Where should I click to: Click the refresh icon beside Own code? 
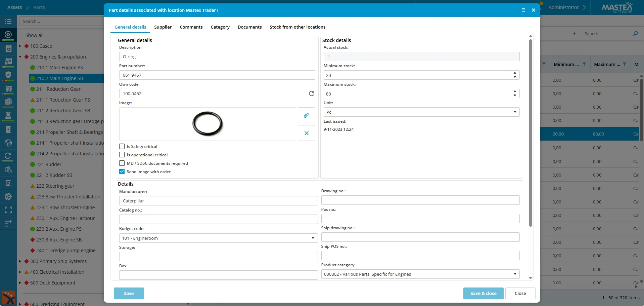click(x=312, y=93)
